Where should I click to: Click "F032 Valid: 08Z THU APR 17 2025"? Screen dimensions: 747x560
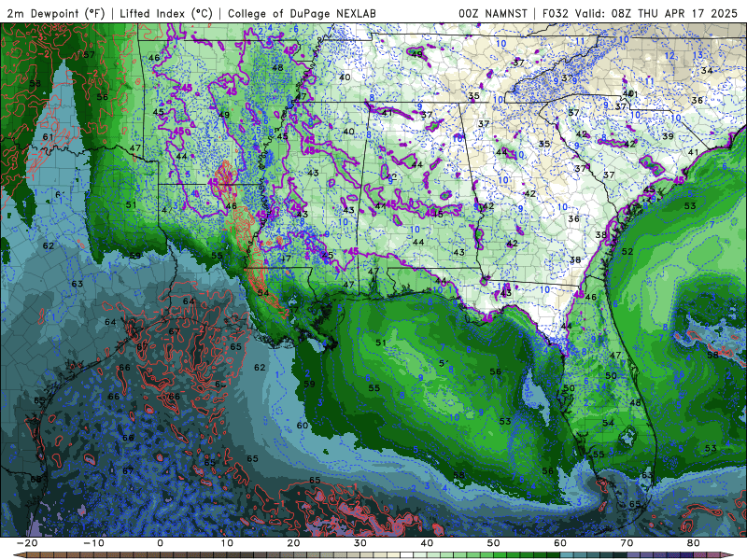[640, 13]
